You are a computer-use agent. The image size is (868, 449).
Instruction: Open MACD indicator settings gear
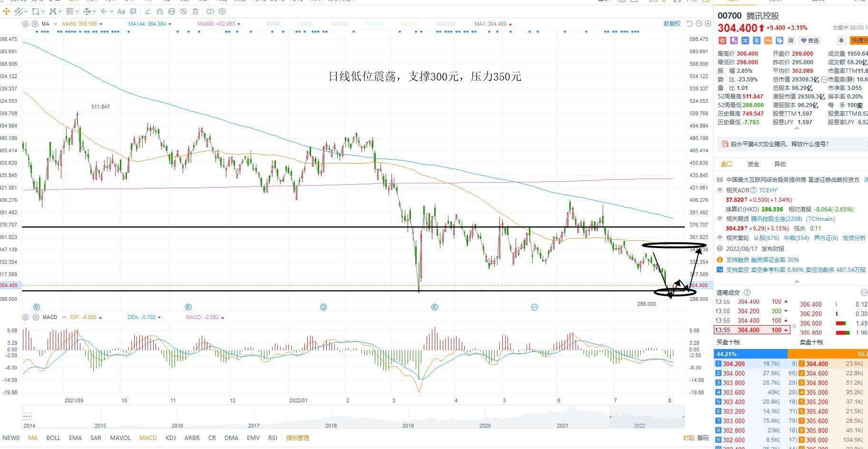pos(25,317)
